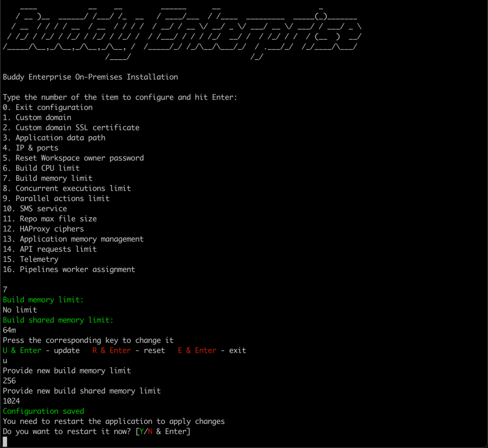Image resolution: width=488 pixels, height=448 pixels.
Task: Click the green 'U & Enter' update hint
Action: coord(22,350)
